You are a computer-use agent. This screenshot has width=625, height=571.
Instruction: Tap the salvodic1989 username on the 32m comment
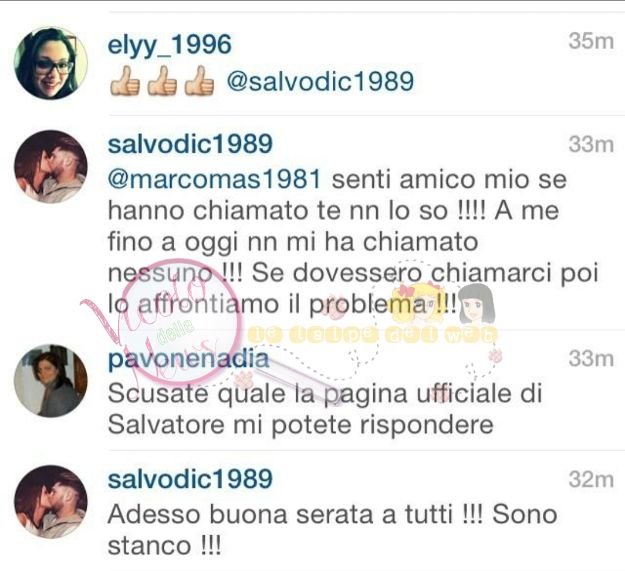coord(190,479)
